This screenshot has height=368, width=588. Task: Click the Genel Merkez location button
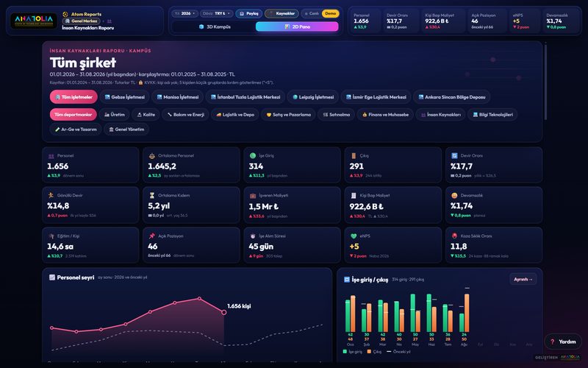(x=81, y=21)
